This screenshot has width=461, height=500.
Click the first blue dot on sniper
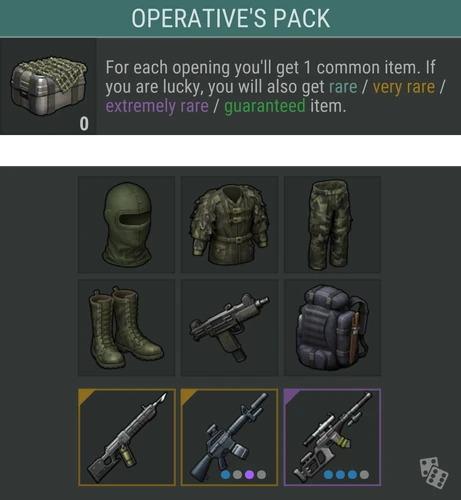click(x=328, y=474)
